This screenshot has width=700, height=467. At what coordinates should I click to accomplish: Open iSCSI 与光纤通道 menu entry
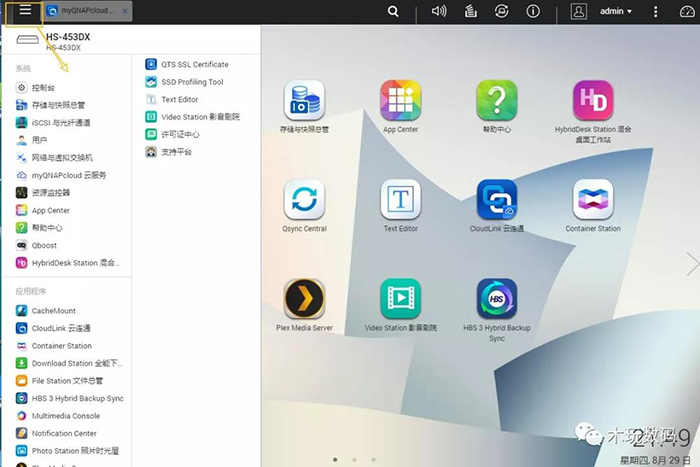point(53,123)
